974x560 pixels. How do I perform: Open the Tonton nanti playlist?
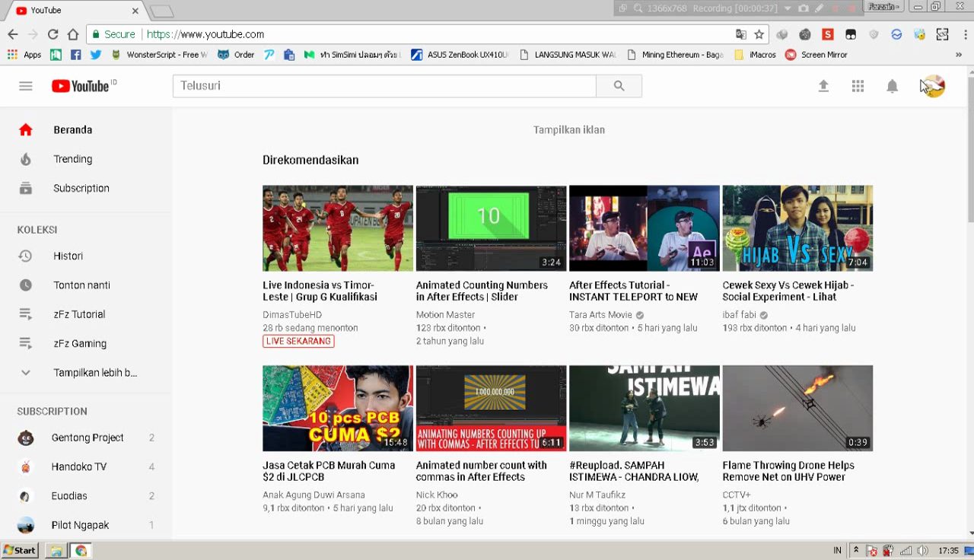point(81,285)
